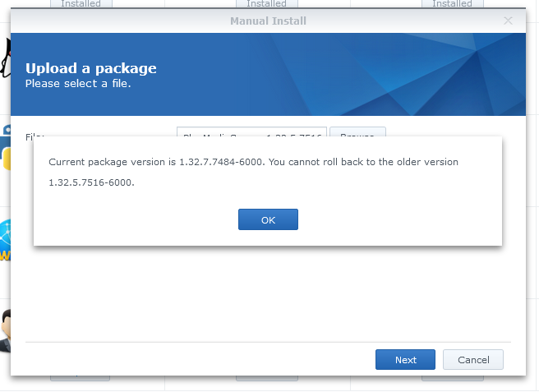Click the bottom-middle package button behind dialog

point(266,378)
